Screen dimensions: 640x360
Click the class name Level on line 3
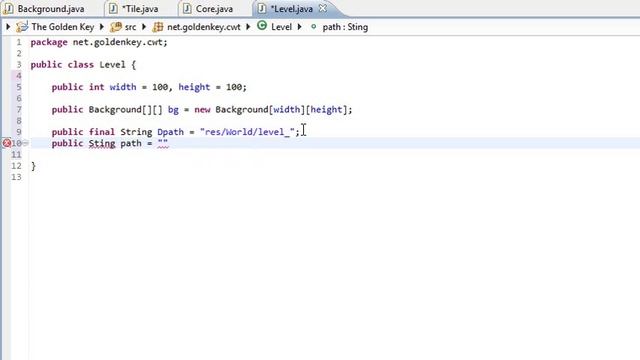point(112,64)
